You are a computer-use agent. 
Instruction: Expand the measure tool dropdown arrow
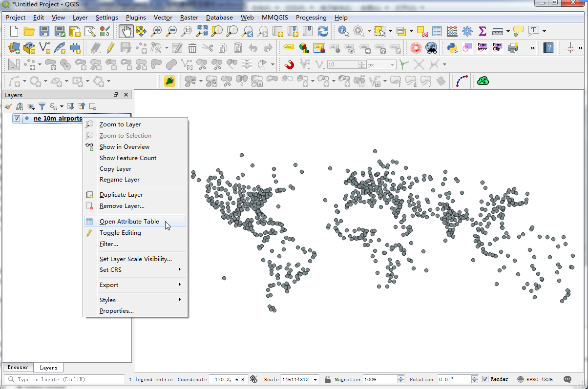tap(508, 31)
